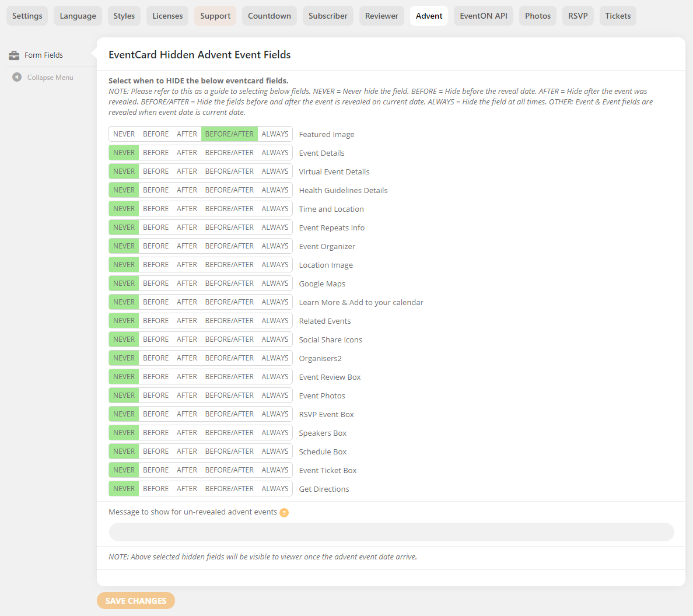Click the Collapse Menu arrow icon

point(17,78)
